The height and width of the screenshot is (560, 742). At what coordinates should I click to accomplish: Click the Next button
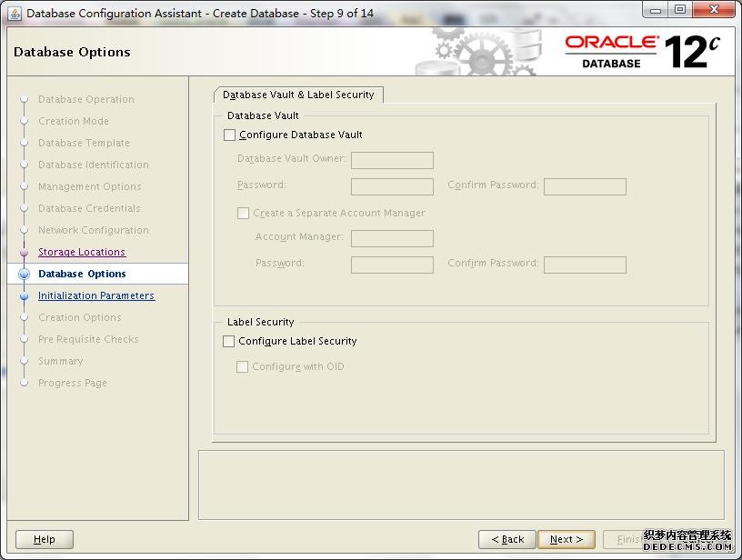point(566,539)
